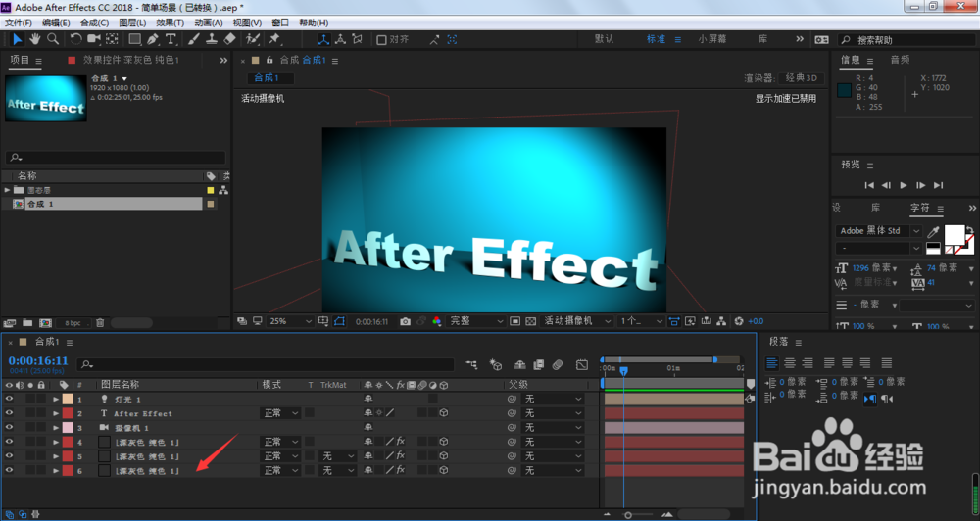Select the Pen tool
This screenshot has width=980, height=521.
point(153,39)
